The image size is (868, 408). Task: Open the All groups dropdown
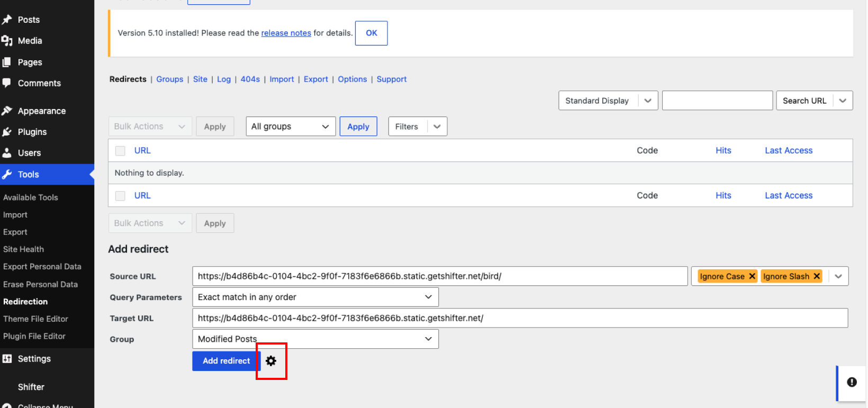click(x=291, y=126)
